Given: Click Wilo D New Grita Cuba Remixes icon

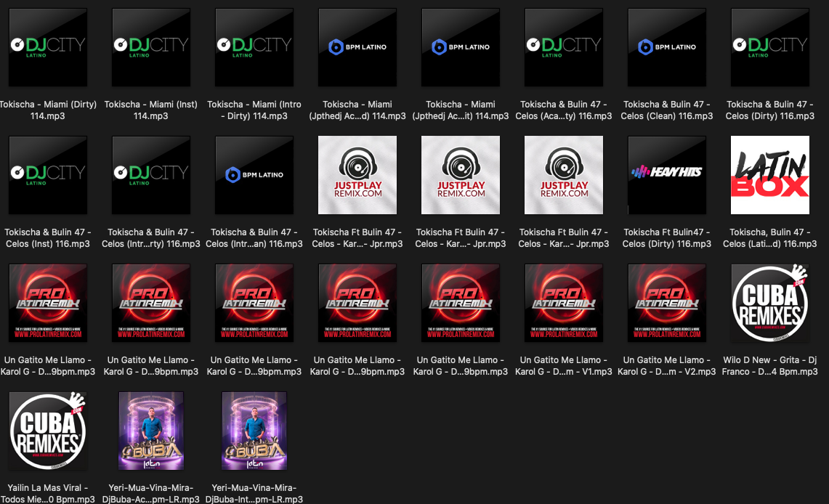Looking at the screenshot, I should coord(770,303).
